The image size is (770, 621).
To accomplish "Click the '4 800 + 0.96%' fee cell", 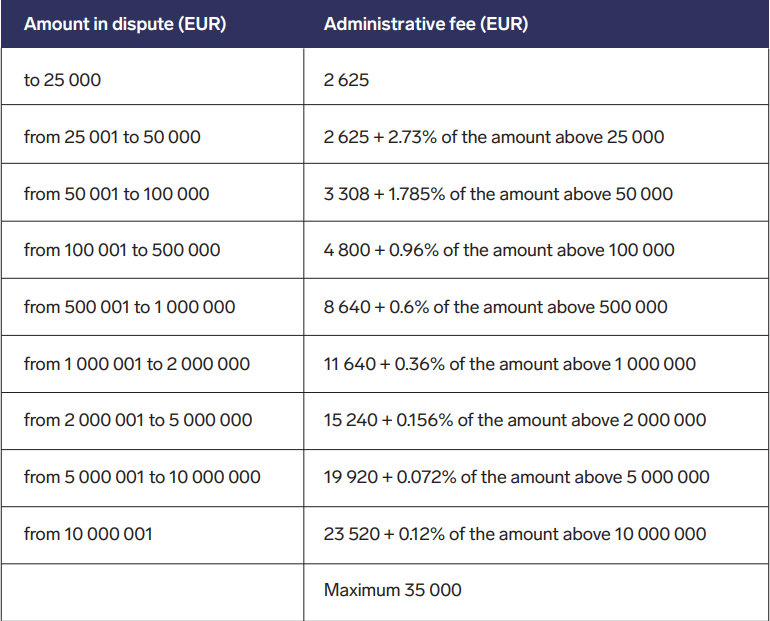I will [x=536, y=250].
